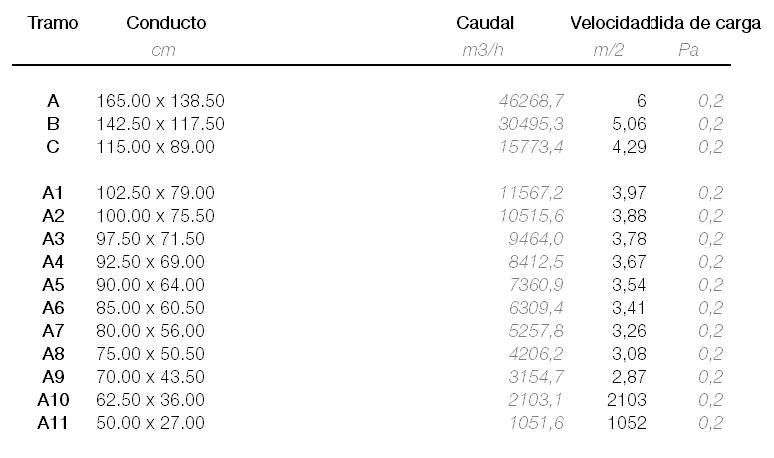Click the m3/h unit label
This screenshot has height=458, width=774.
pos(483,50)
